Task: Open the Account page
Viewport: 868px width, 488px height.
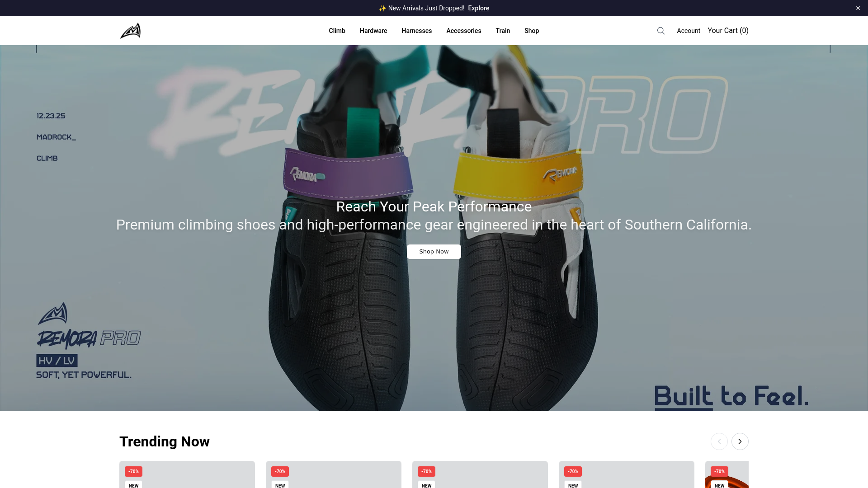Action: (689, 31)
